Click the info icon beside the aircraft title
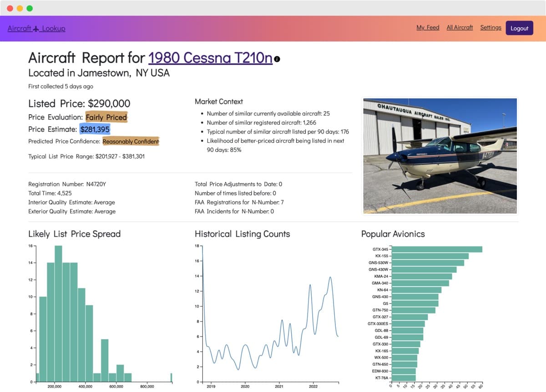 [x=277, y=59]
